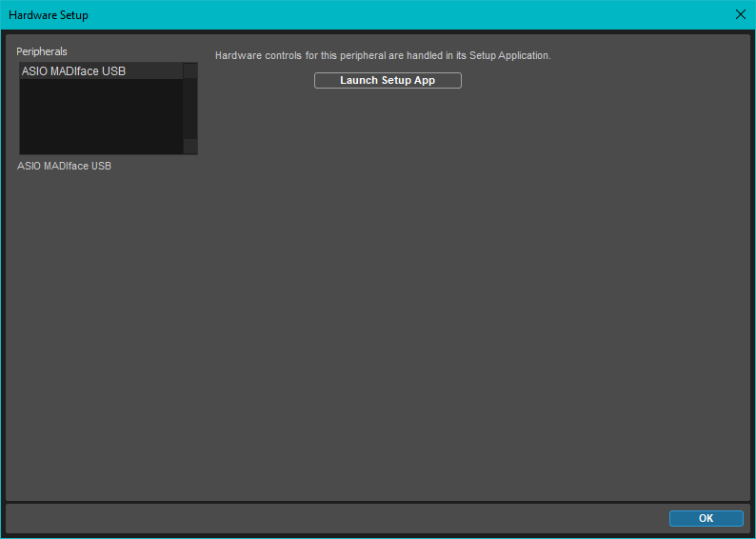Click the Launch Setup App button
This screenshot has width=756, height=539.
388,81
